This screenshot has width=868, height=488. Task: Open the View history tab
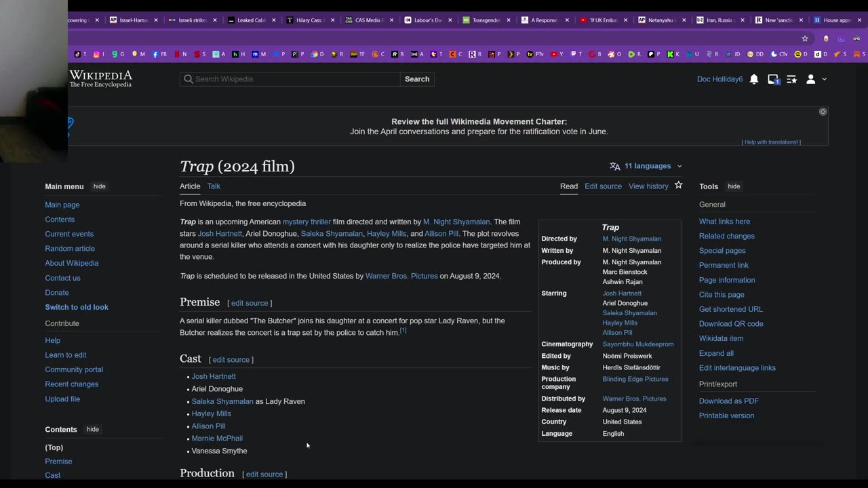(648, 186)
